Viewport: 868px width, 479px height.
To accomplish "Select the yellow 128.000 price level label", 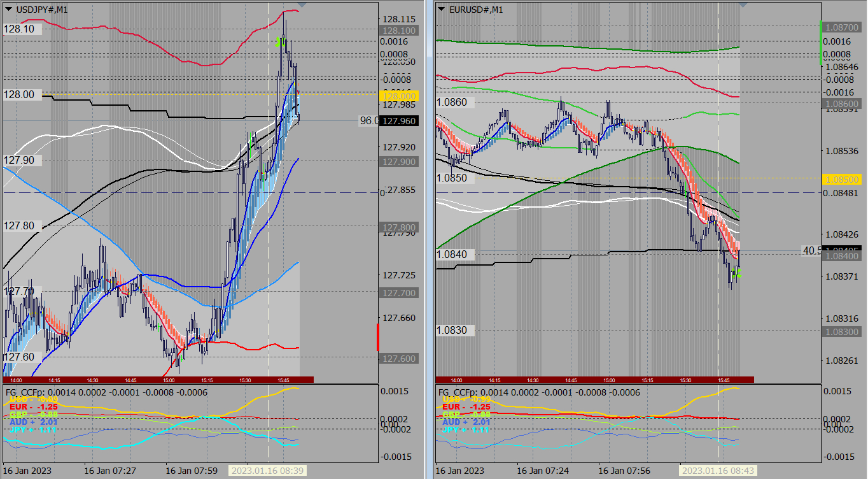I will [398, 96].
